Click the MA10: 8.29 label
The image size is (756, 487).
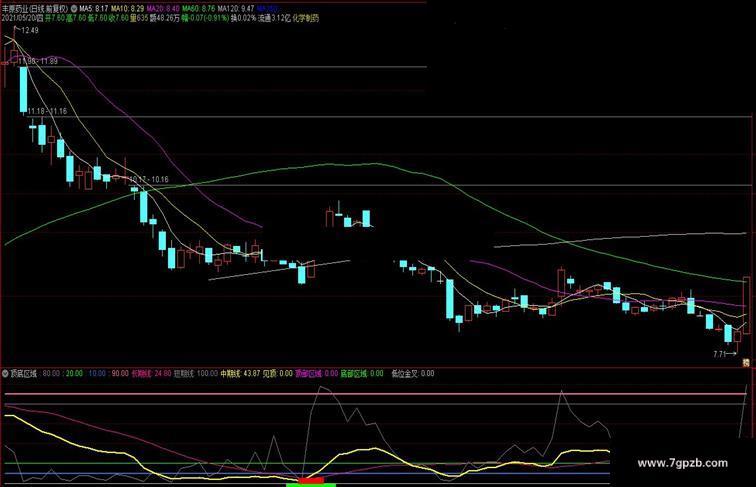click(127, 9)
